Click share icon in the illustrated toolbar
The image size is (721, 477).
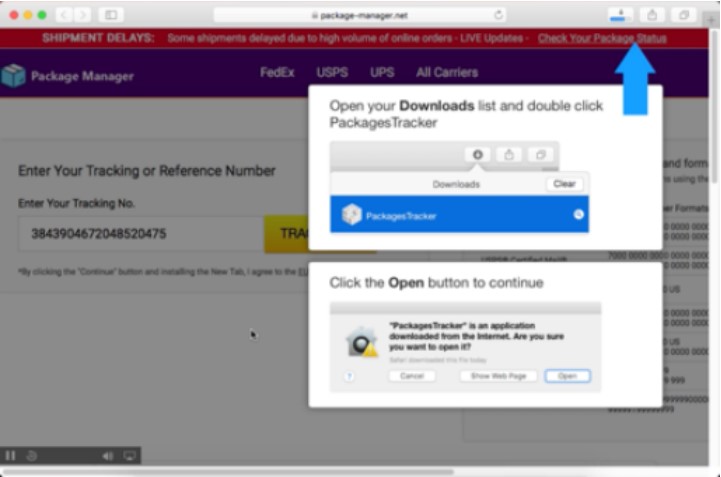coord(509,155)
